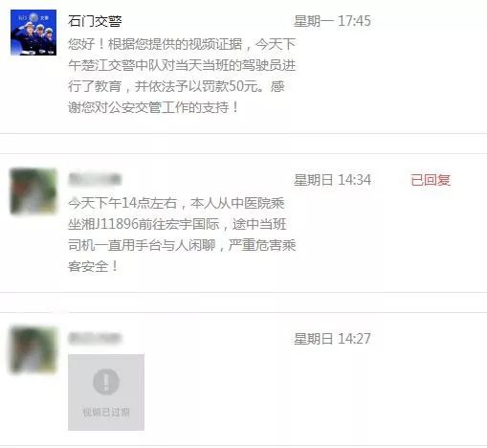Open the blurred avatar beside the 14:27 message
The width and height of the screenshot is (487, 448).
(33, 350)
